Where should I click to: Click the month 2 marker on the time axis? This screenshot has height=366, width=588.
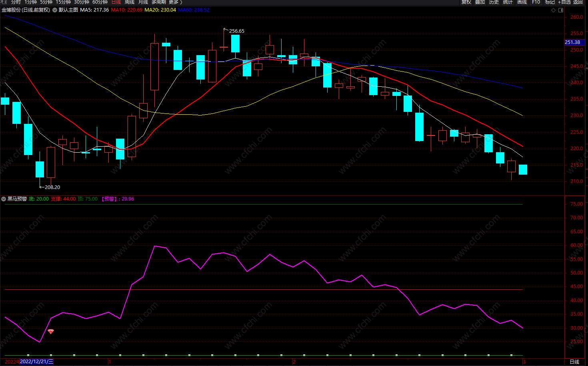point(294,362)
